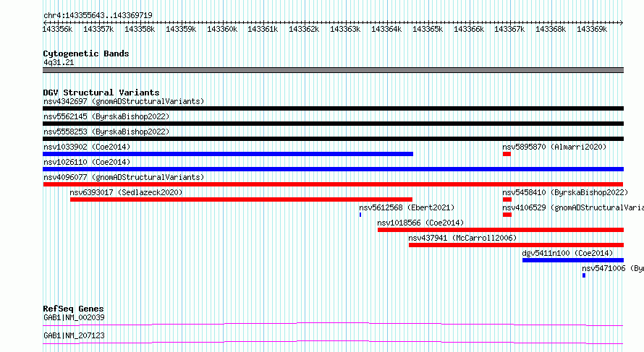
Task: Click the nsv6393017 Sedlazeck2020 label
Action: click(126, 192)
